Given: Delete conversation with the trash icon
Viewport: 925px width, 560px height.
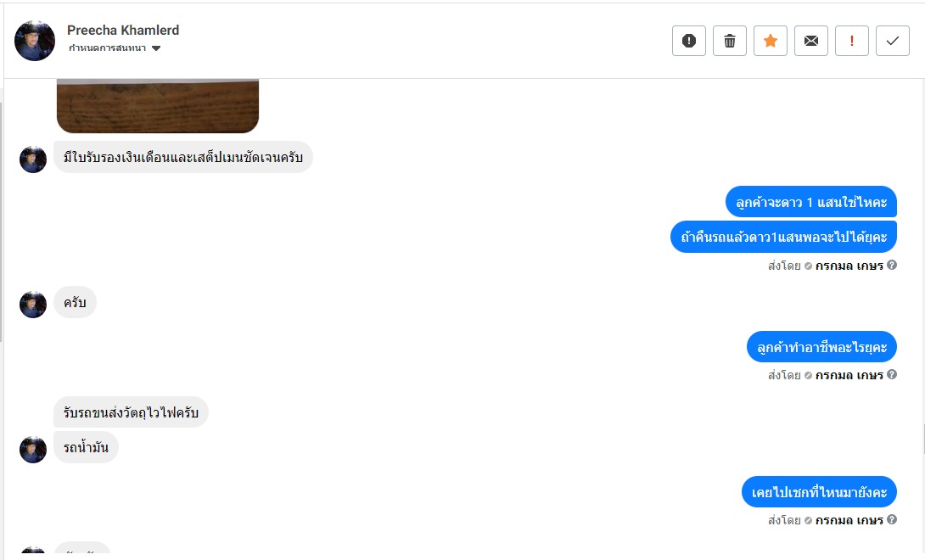Looking at the screenshot, I should coord(730,41).
